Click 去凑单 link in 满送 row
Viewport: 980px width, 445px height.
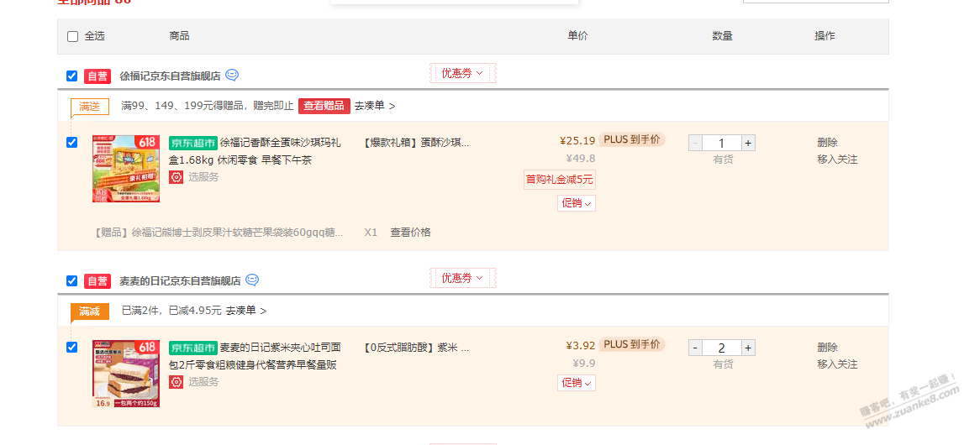[374, 106]
